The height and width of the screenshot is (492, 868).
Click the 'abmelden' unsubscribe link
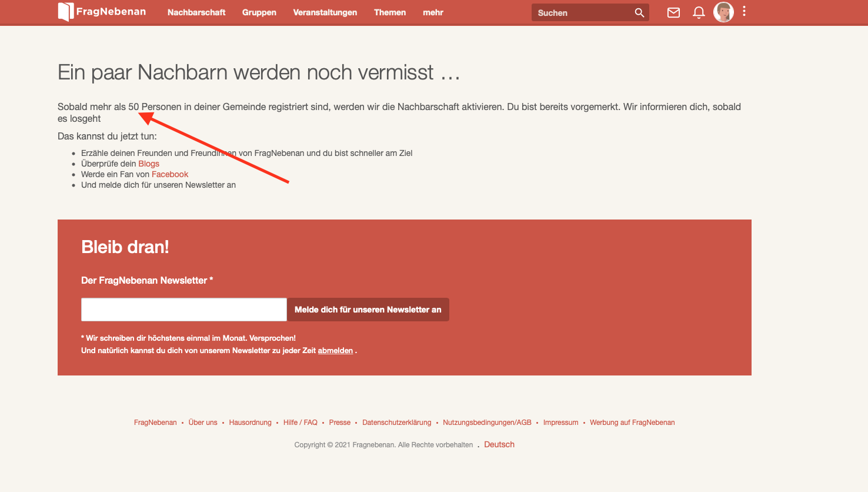click(x=335, y=350)
